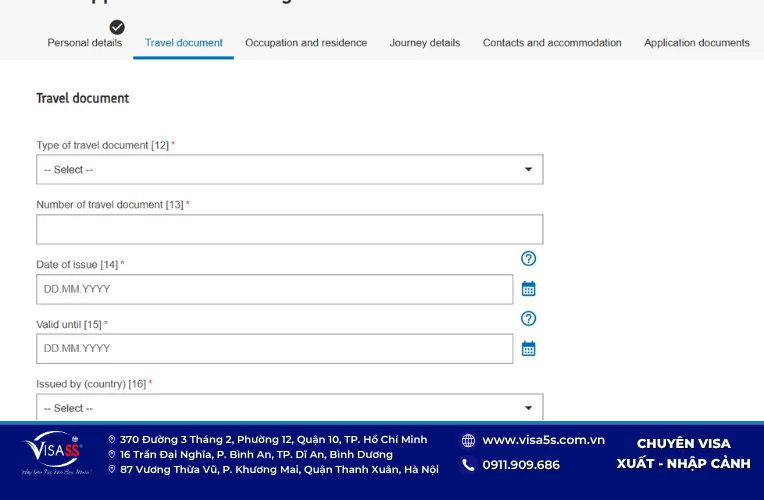The height and width of the screenshot is (500, 764).
Task: Click the Type of travel document [12] label
Action: coord(103,145)
